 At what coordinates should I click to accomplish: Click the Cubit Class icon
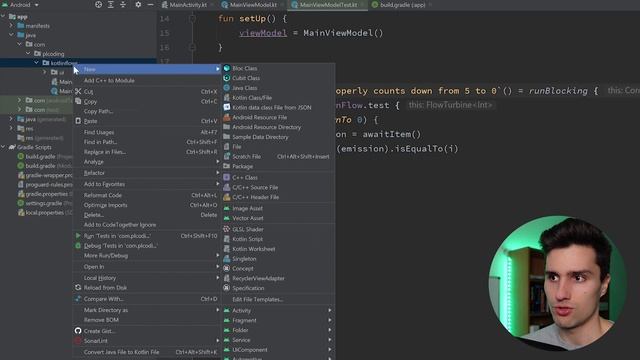coord(227,78)
